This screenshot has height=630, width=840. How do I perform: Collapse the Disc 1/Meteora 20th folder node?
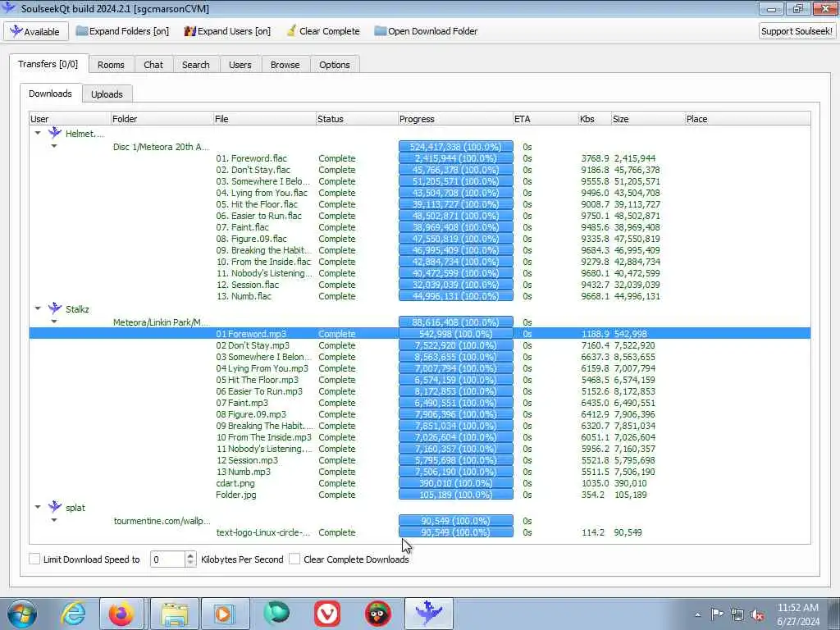pos(54,146)
